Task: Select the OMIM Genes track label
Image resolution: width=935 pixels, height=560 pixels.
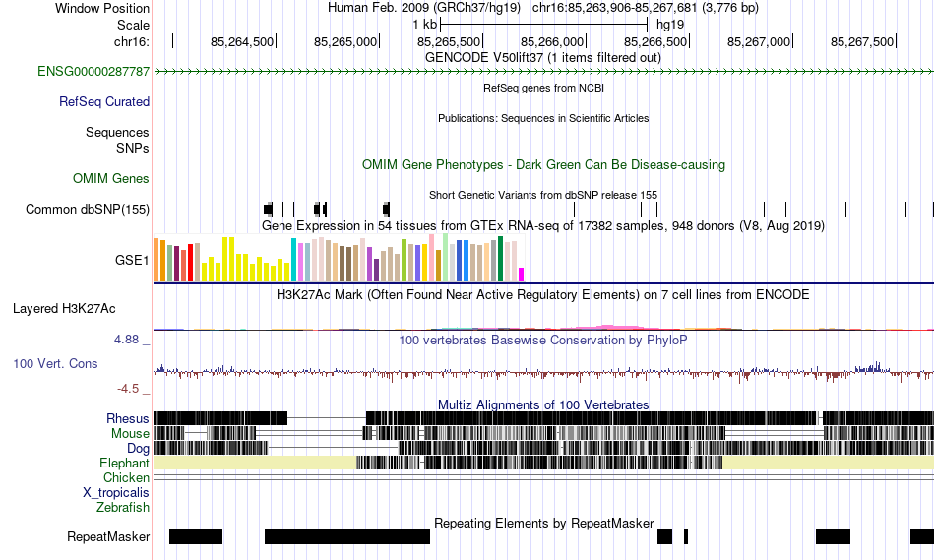Action: click(111, 178)
